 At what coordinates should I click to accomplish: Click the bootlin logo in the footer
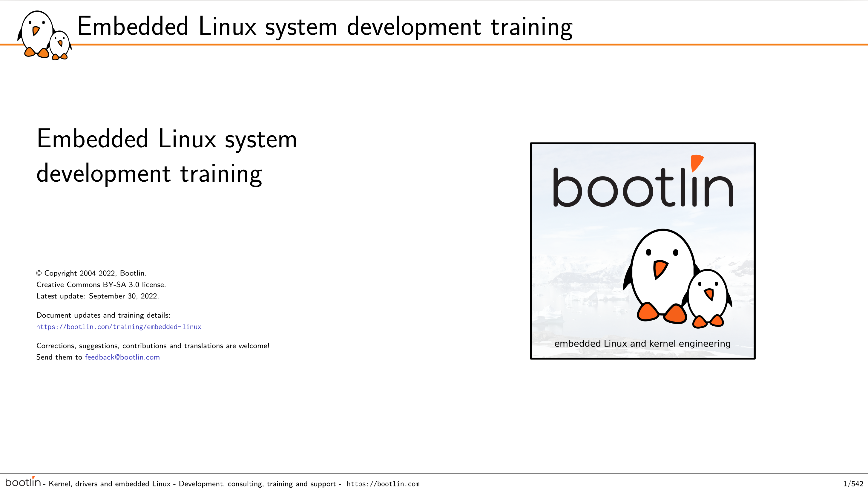(x=23, y=482)
